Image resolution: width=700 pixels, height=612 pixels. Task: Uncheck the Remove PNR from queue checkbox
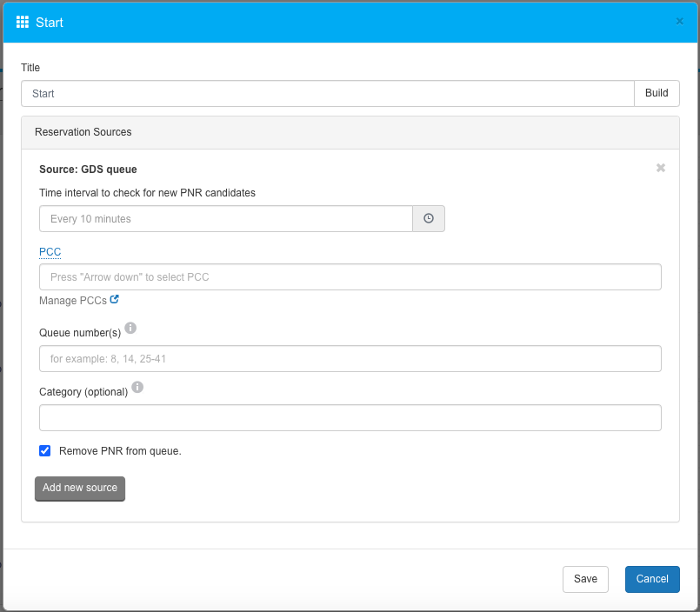[x=45, y=450]
